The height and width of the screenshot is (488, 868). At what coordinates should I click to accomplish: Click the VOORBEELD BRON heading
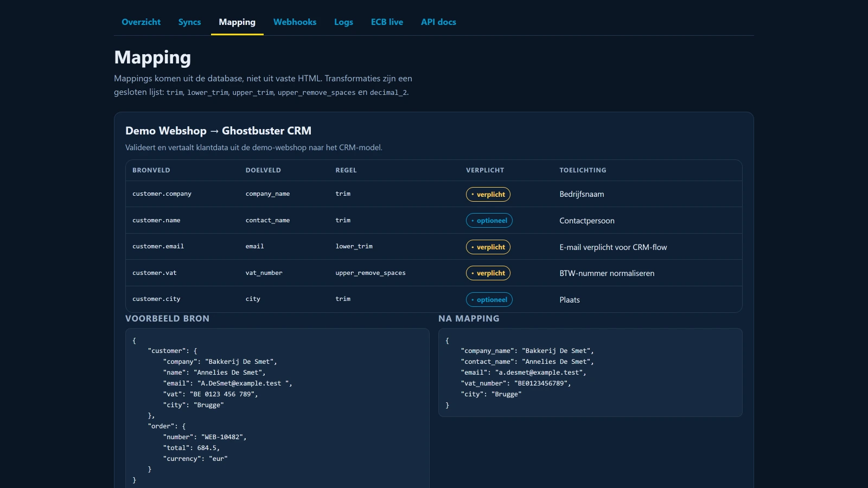[x=167, y=319]
